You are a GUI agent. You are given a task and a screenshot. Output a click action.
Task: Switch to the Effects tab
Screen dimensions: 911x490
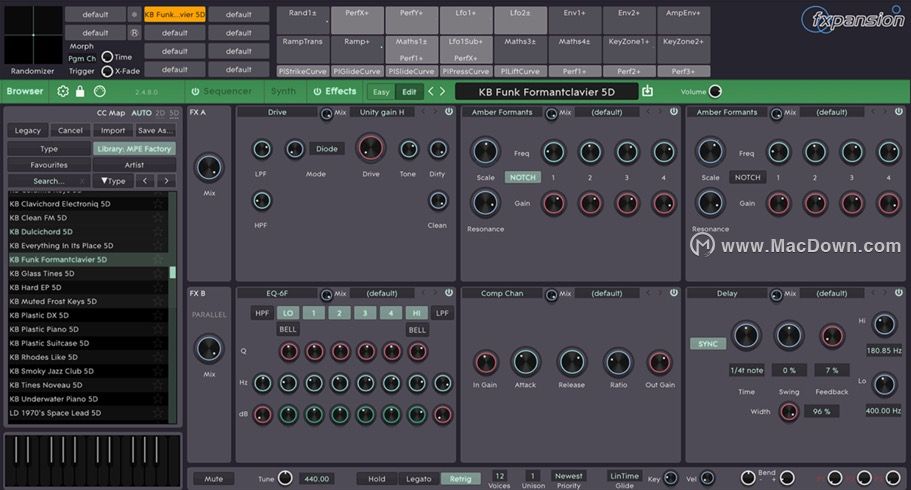tap(340, 91)
